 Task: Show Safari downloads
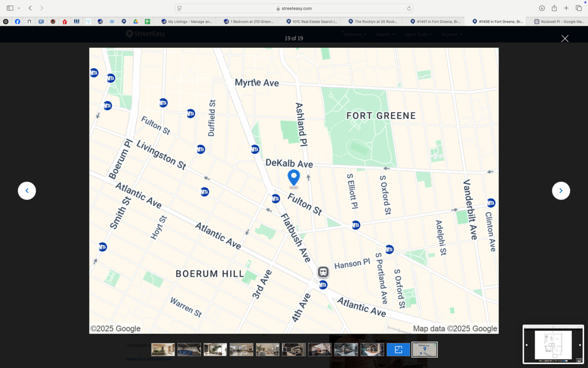click(542, 8)
